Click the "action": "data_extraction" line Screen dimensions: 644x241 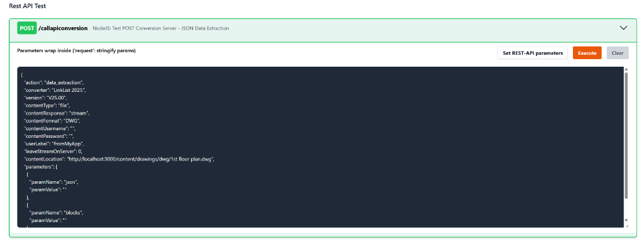pyautogui.click(x=54, y=82)
